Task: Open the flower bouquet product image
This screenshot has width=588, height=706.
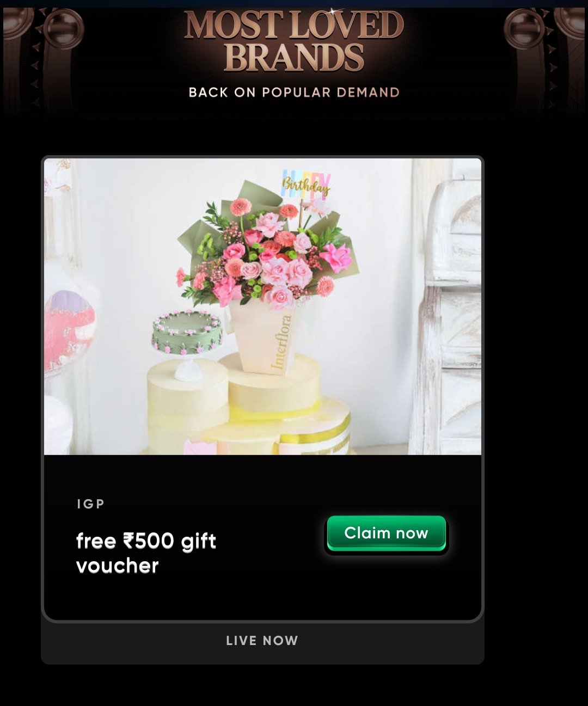Action: click(262, 306)
